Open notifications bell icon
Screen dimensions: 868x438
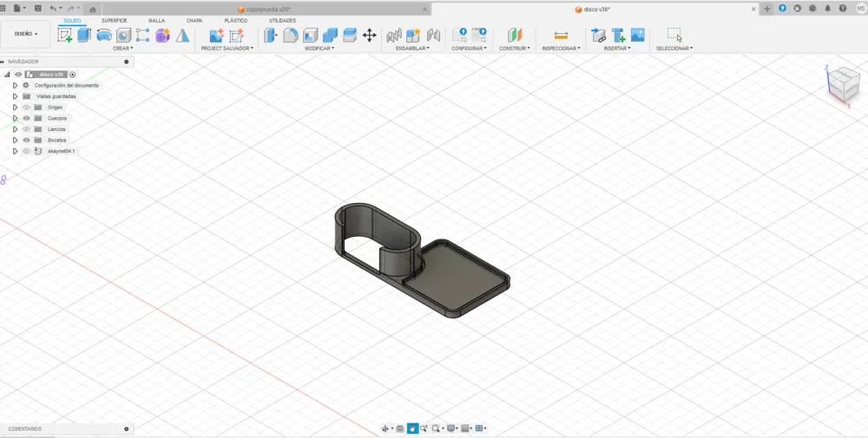point(827,9)
